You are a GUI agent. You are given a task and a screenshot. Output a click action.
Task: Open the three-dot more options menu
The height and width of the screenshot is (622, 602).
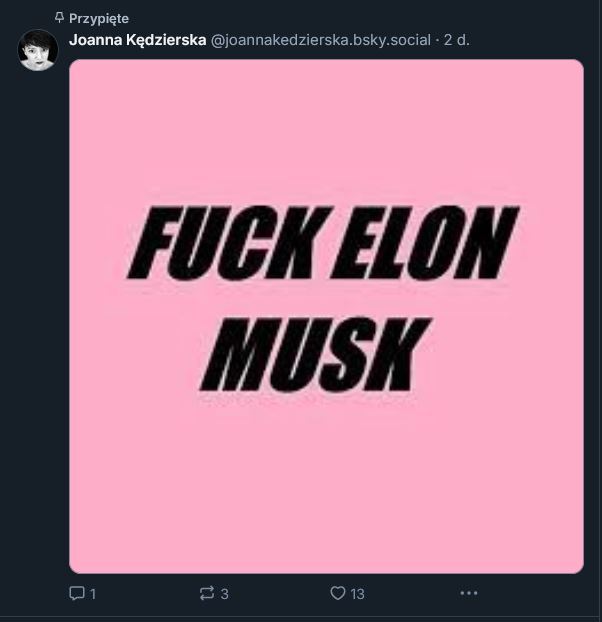coord(469,593)
